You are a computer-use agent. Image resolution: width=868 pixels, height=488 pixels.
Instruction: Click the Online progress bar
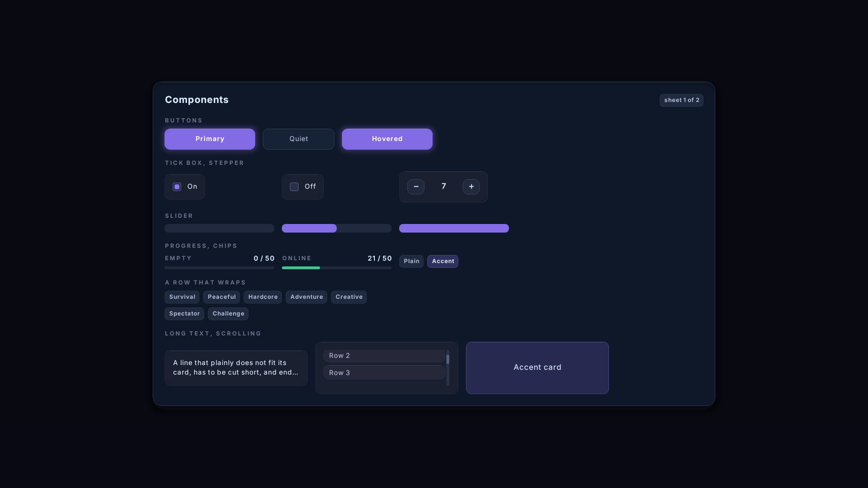pos(337,268)
